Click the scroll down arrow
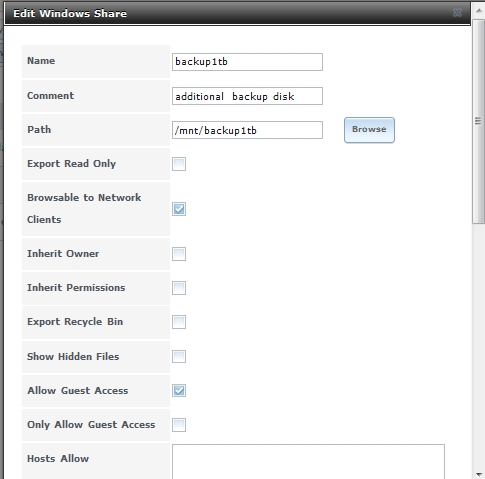Screen dimensions: 485x479 pos(479,474)
